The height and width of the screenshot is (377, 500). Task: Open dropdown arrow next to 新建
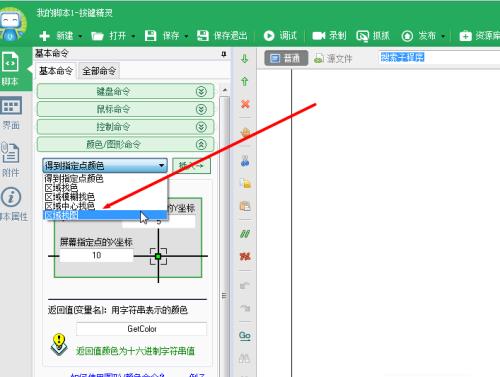click(x=80, y=36)
